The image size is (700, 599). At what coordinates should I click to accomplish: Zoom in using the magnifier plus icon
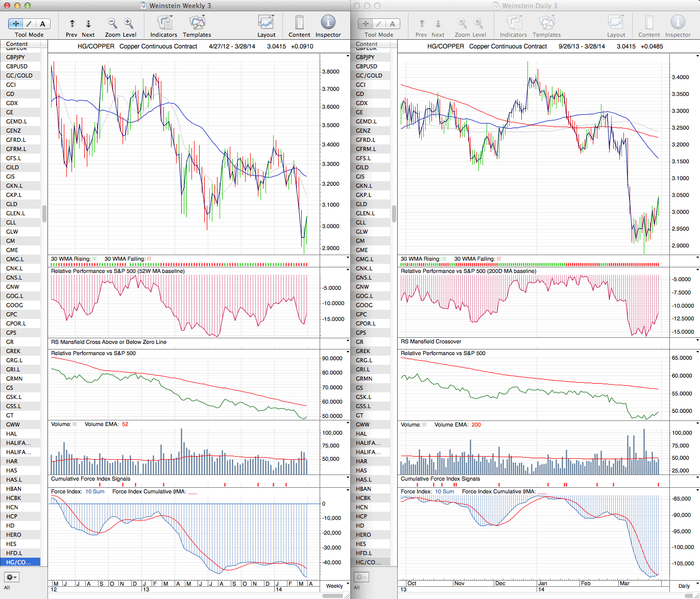click(x=129, y=23)
